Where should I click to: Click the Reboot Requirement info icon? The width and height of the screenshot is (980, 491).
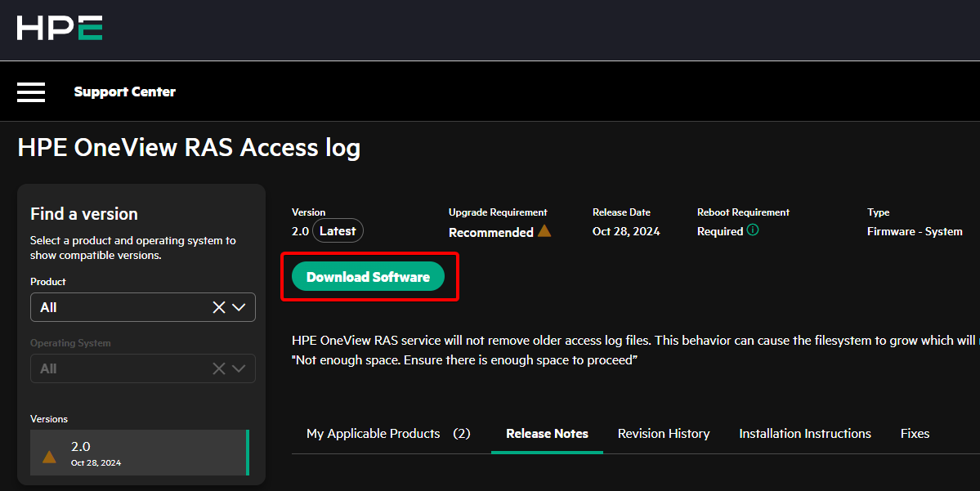tap(753, 230)
